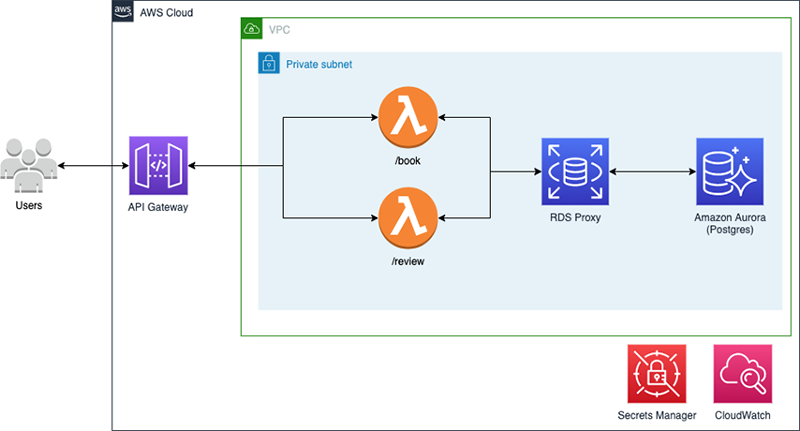Click the AWS logo icon
The width and height of the screenshot is (800, 431).
pyautogui.click(x=123, y=11)
